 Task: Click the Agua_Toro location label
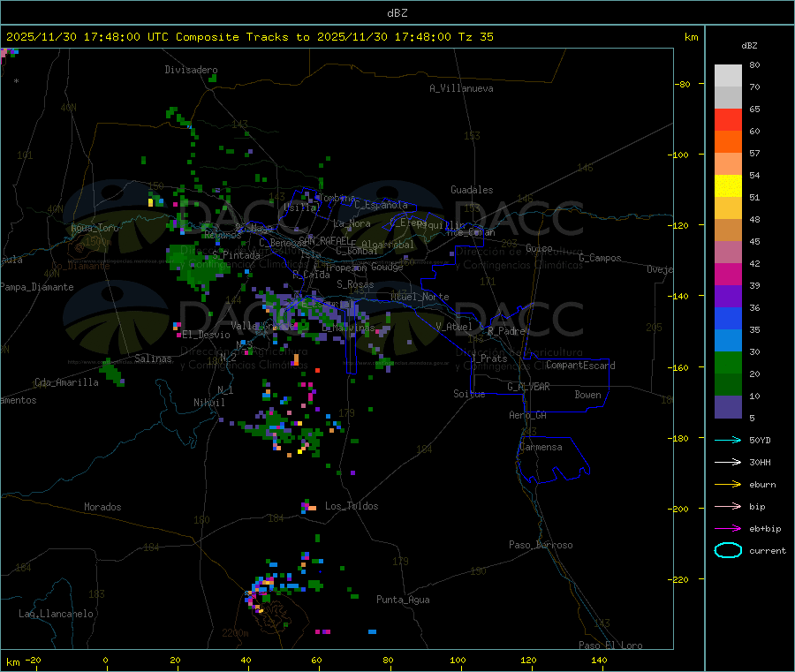pyautogui.click(x=95, y=228)
